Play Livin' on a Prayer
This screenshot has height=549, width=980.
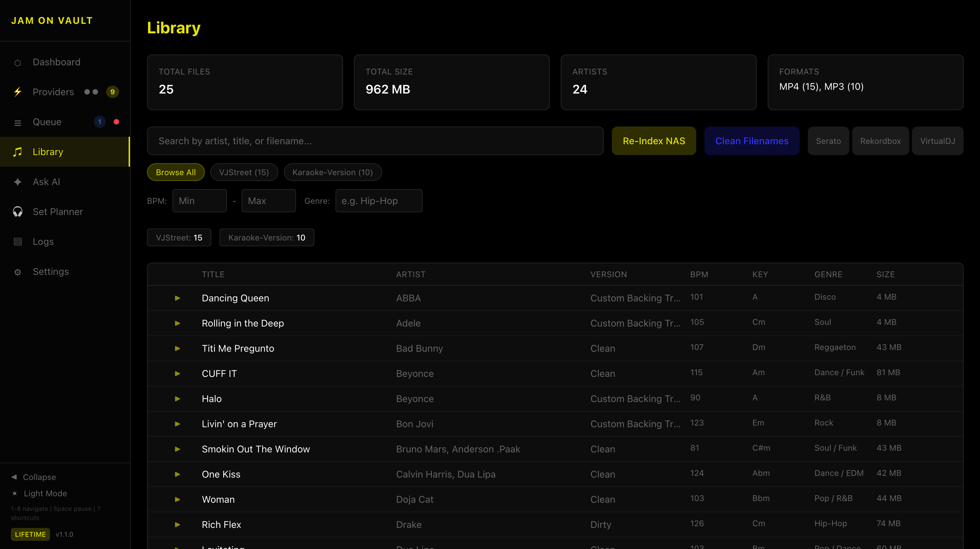[177, 424]
